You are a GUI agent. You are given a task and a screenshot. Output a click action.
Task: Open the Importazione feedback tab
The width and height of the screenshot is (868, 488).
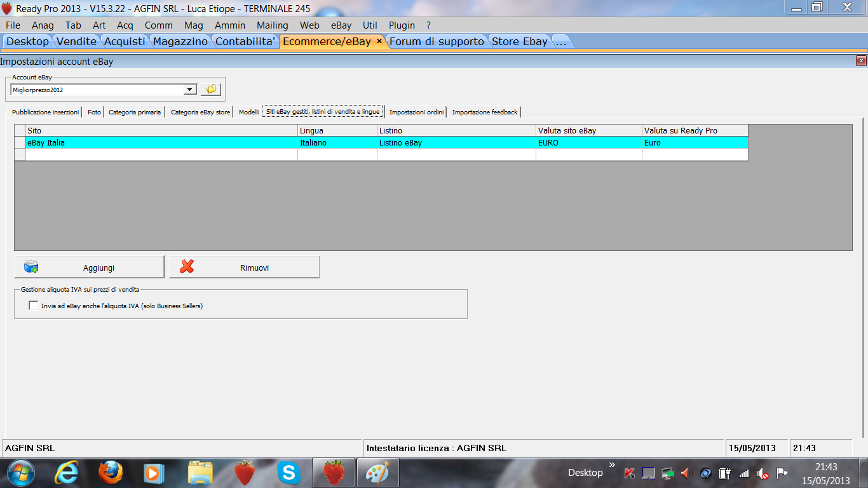(x=485, y=112)
